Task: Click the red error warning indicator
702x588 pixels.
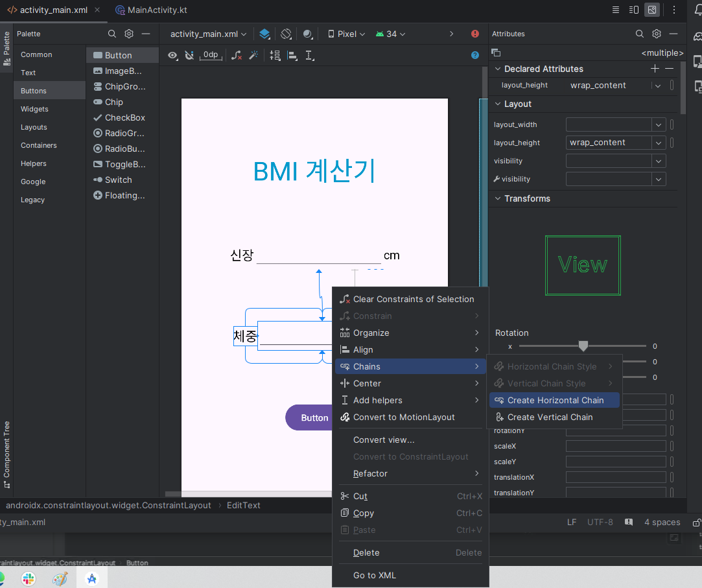Action: [x=475, y=34]
